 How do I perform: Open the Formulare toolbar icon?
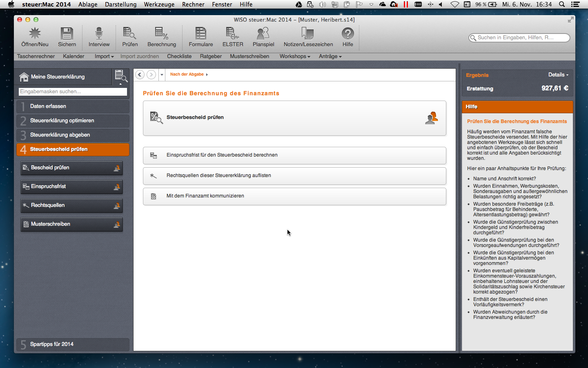pos(200,34)
